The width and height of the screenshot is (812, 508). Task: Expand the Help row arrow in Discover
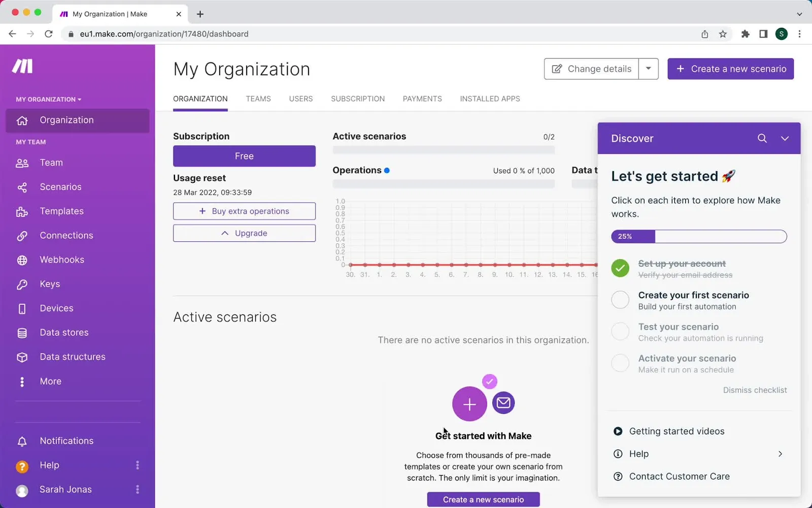coord(780,454)
